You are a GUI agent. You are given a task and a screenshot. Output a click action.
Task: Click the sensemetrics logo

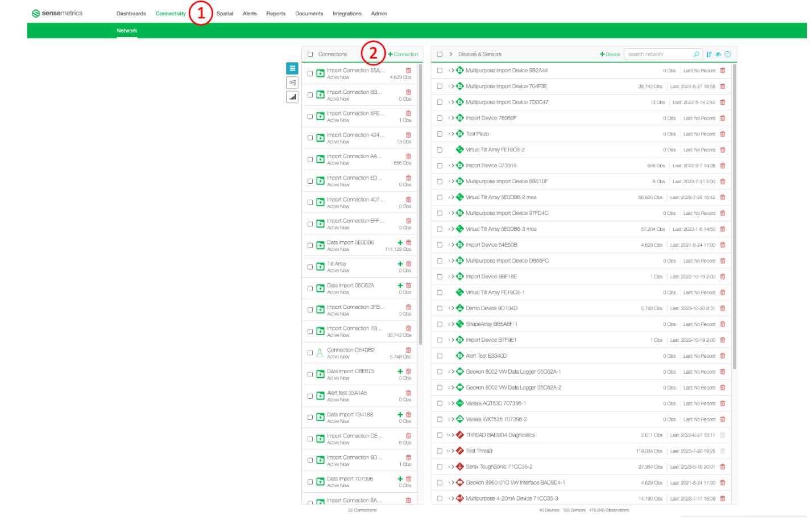tap(57, 13)
